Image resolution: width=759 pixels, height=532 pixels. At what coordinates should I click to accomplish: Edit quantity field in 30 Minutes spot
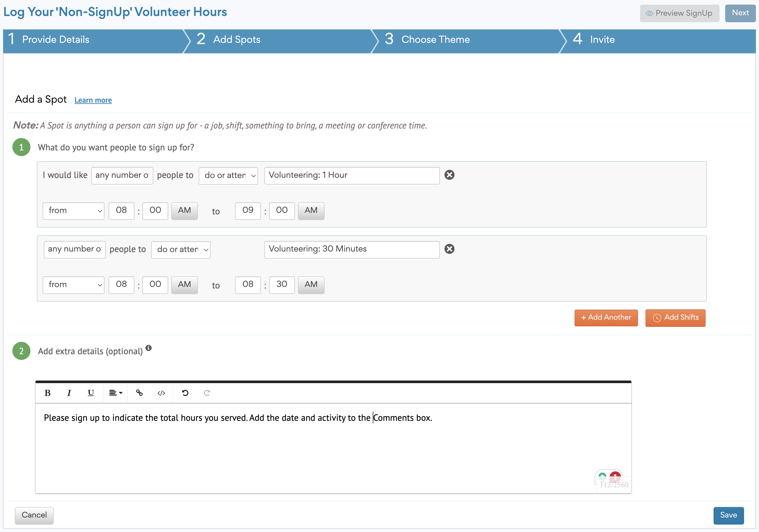point(75,250)
